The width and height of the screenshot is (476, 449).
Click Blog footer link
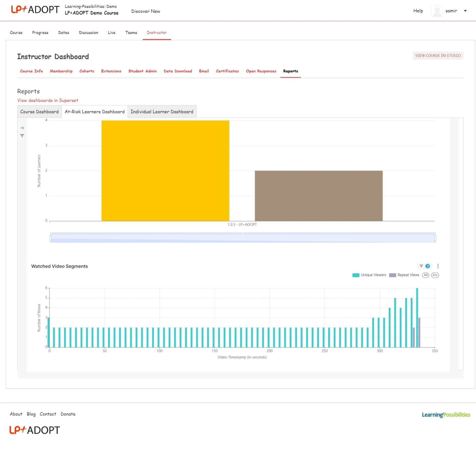click(x=31, y=414)
